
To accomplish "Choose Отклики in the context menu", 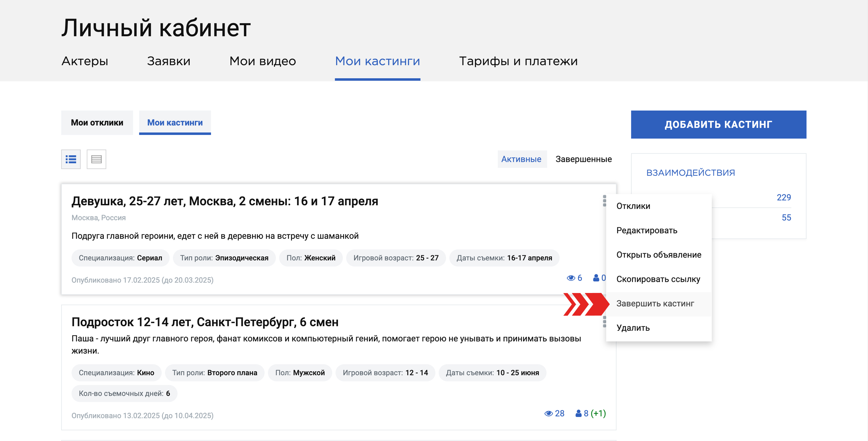I will (659, 206).
